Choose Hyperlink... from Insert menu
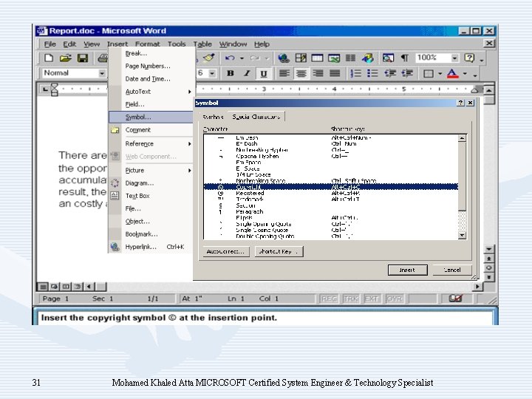 coord(151,247)
